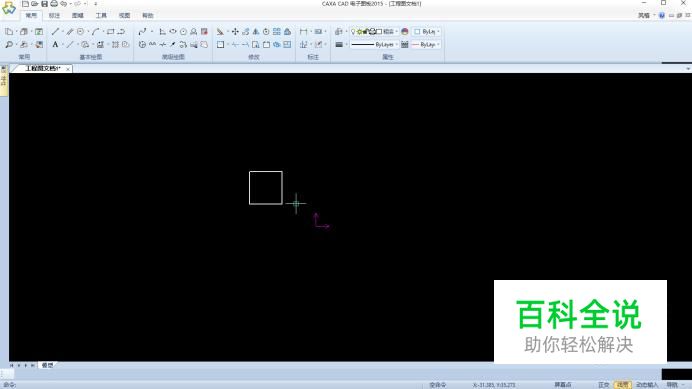
Task: Expand the ByLayer line type dropdown
Action: [374, 44]
